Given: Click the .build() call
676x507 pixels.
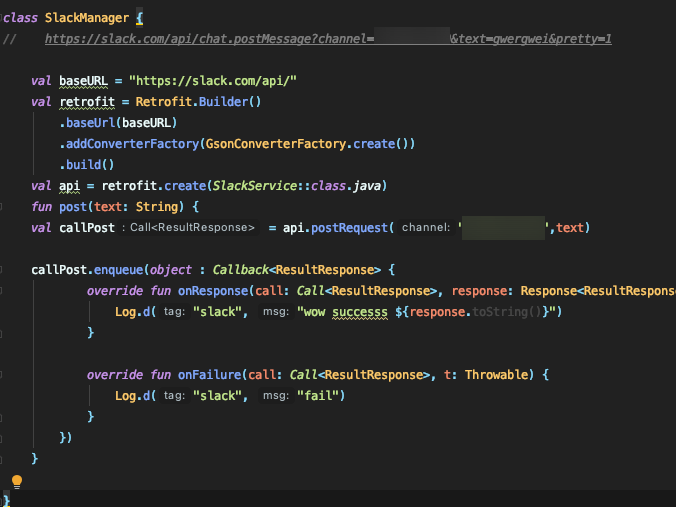Looking at the screenshot, I should click(87, 165).
